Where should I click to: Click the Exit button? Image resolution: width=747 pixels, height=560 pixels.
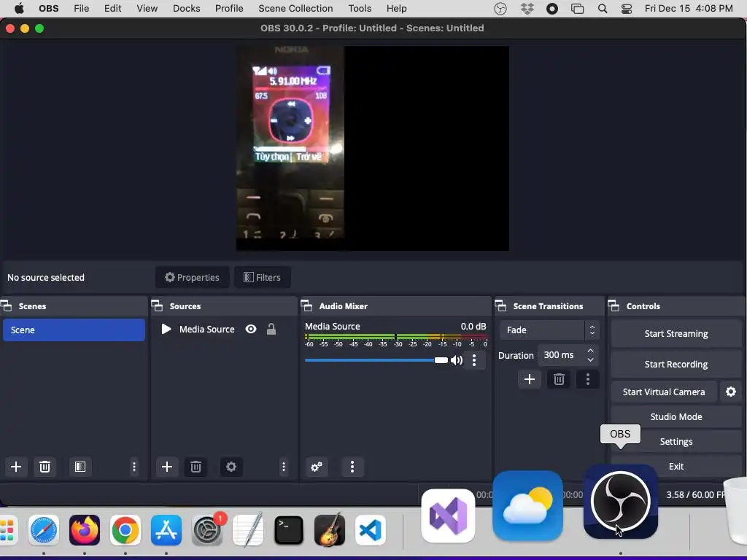point(676,466)
